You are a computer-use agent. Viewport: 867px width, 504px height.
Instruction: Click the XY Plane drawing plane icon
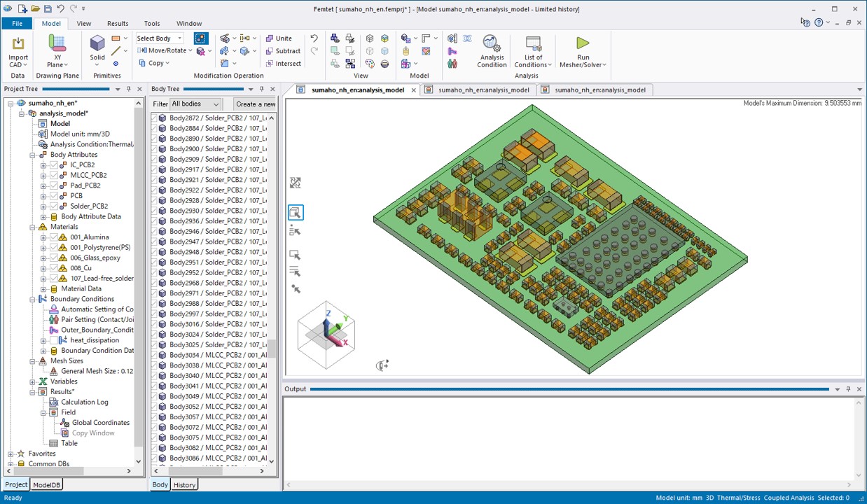(x=57, y=44)
